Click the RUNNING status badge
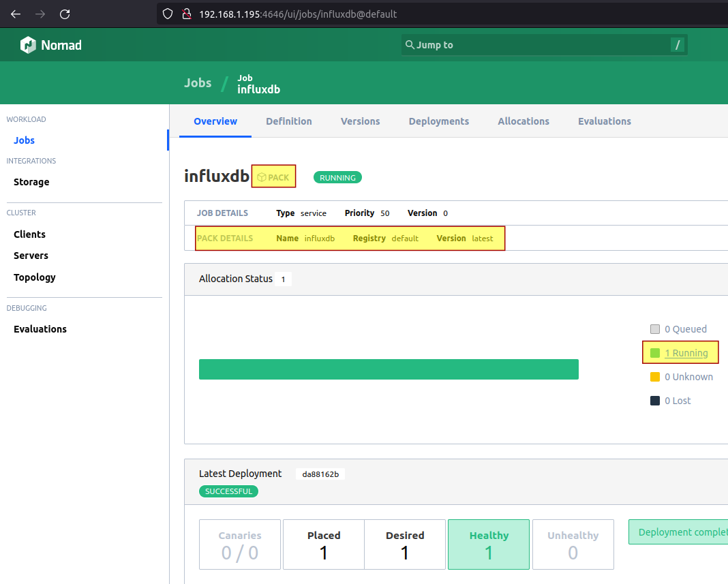 pos(337,177)
